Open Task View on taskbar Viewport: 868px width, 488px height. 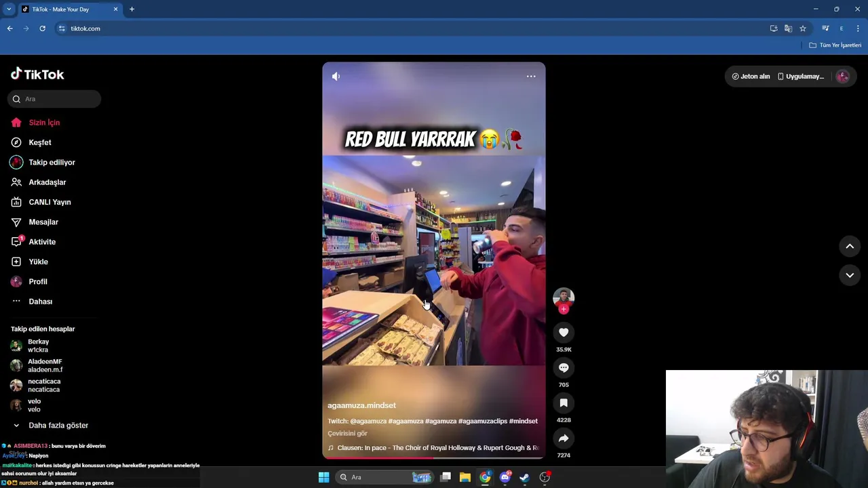click(x=446, y=477)
